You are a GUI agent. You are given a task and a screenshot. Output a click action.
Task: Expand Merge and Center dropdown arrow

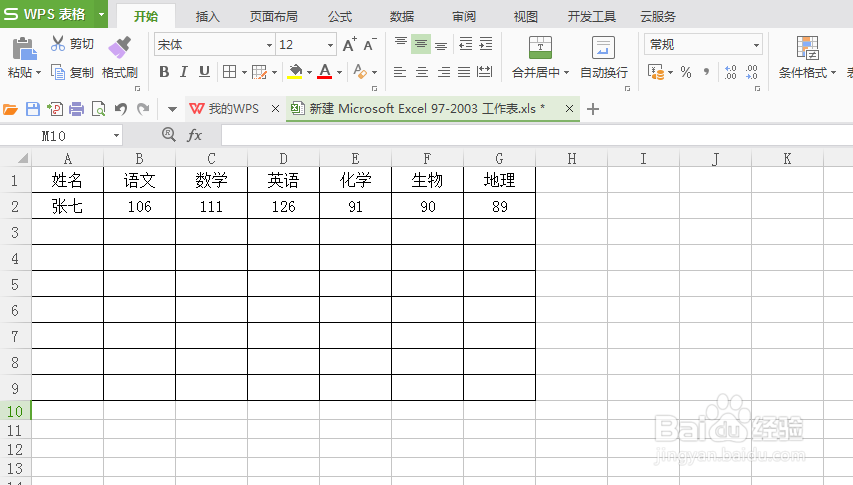[566, 72]
